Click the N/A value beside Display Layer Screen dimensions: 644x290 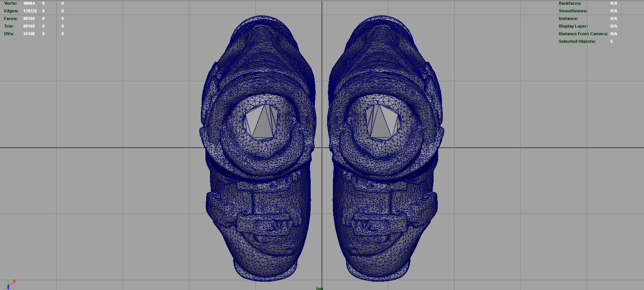coord(613,26)
